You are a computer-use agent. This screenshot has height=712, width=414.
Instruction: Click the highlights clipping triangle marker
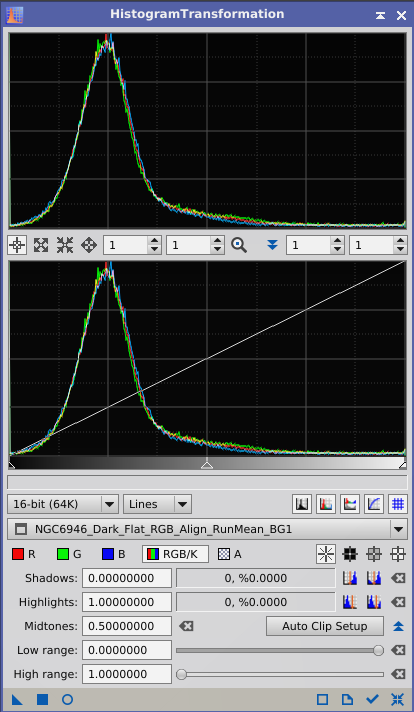click(402, 465)
